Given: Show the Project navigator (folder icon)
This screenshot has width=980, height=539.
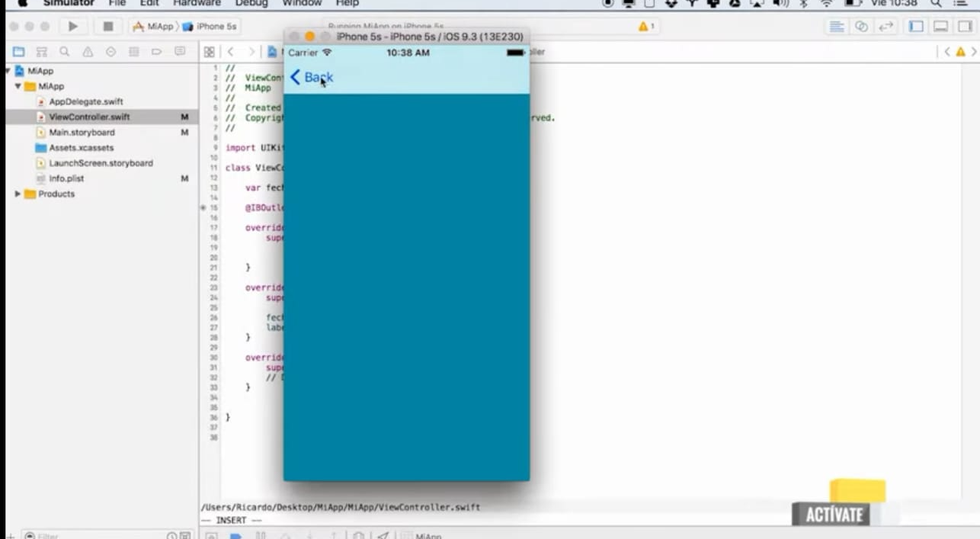Looking at the screenshot, I should coord(19,52).
